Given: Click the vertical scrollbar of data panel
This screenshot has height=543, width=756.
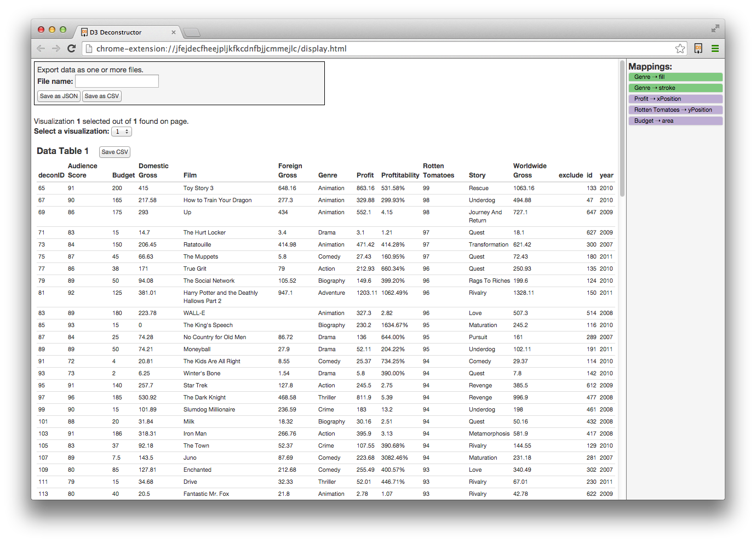Looking at the screenshot, I should pos(622,129).
